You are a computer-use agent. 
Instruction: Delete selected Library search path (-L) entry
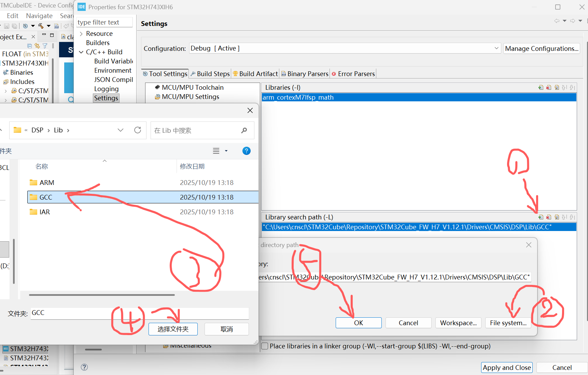pyautogui.click(x=549, y=217)
